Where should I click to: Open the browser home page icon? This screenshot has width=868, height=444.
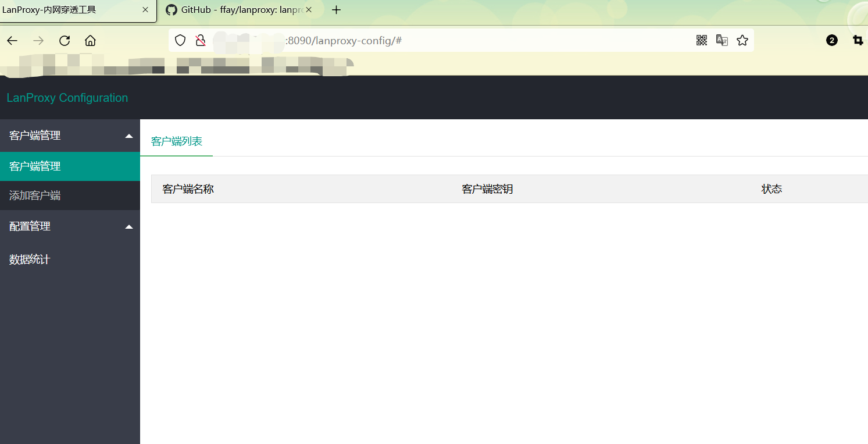tap(90, 40)
